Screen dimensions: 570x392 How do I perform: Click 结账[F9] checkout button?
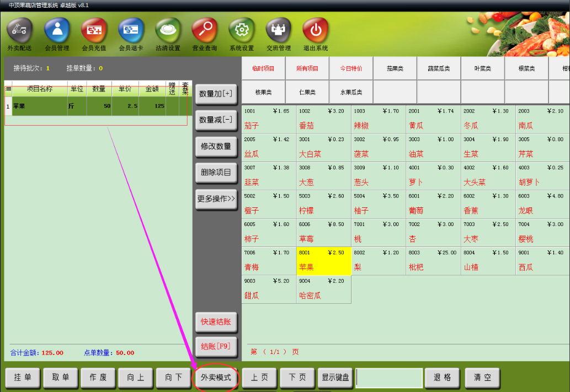pos(216,346)
